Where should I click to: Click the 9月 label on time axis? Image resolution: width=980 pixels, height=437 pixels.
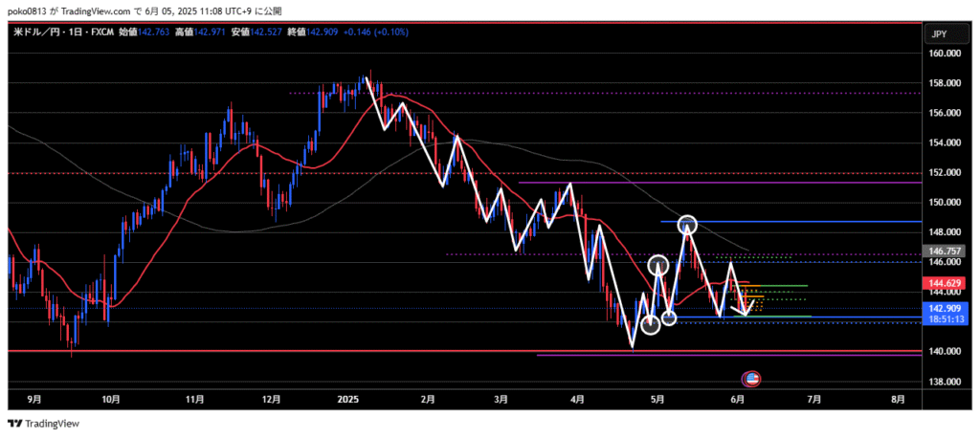point(35,397)
